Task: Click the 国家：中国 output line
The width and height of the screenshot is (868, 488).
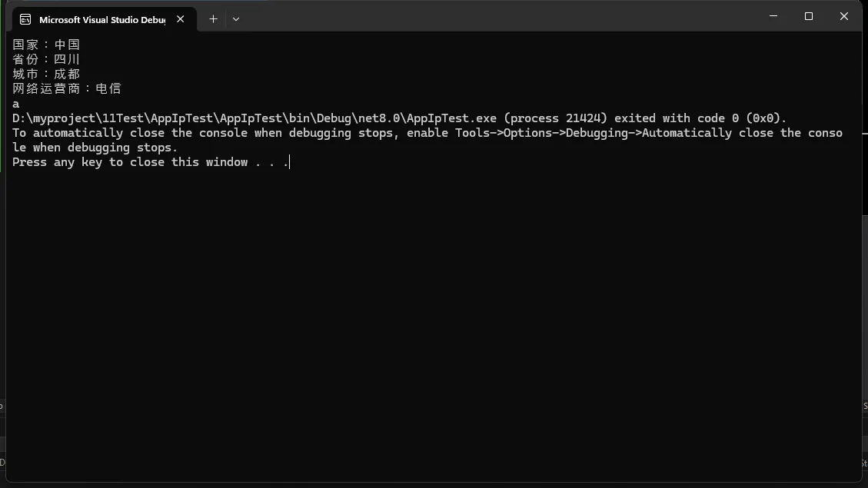Action: [x=46, y=45]
